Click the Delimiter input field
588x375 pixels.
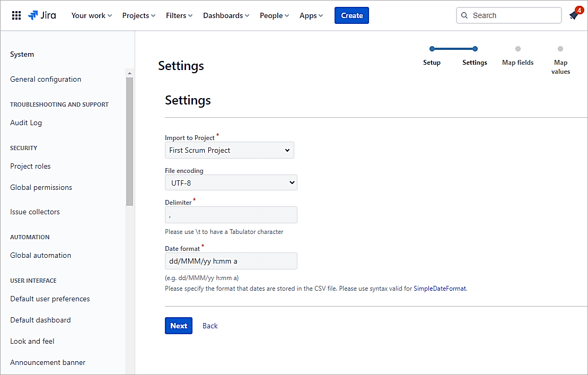coord(231,215)
